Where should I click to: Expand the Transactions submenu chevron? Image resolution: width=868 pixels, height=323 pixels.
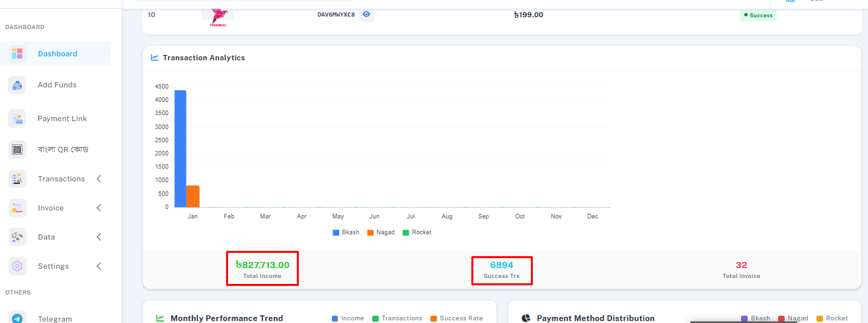[99, 179]
